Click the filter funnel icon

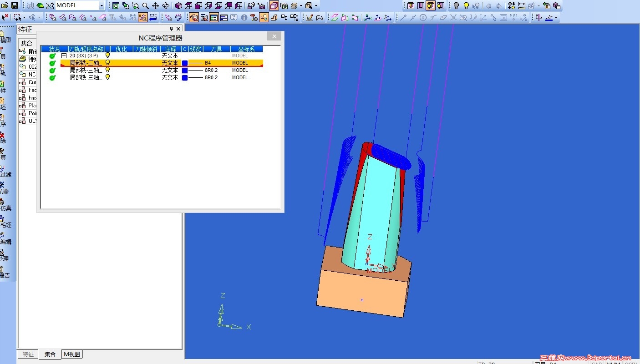click(x=178, y=18)
